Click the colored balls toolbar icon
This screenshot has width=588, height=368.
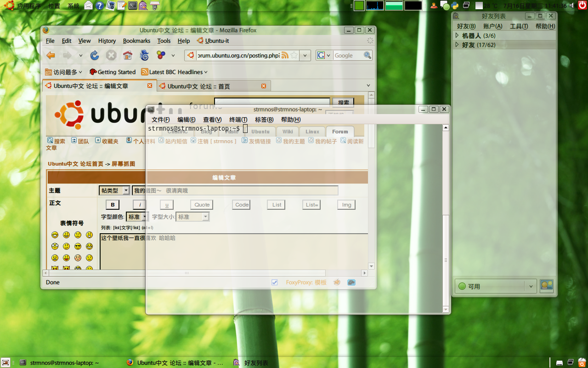pos(161,55)
